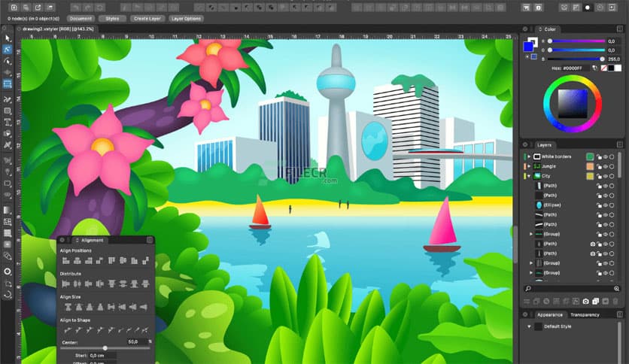
Task: Toggle visibility eye of Ellipse object
Action: (606, 205)
